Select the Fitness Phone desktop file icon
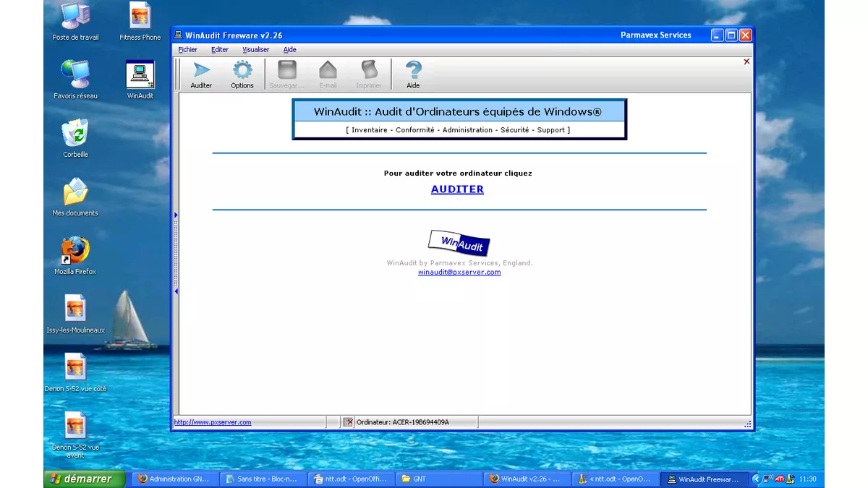Image resolution: width=868 pixels, height=488 pixels. click(140, 21)
